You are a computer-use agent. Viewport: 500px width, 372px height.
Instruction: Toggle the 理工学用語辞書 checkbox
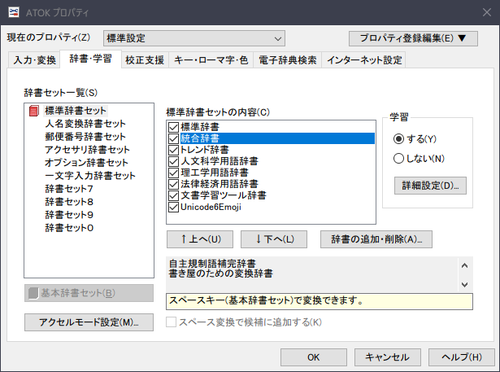click(x=173, y=173)
